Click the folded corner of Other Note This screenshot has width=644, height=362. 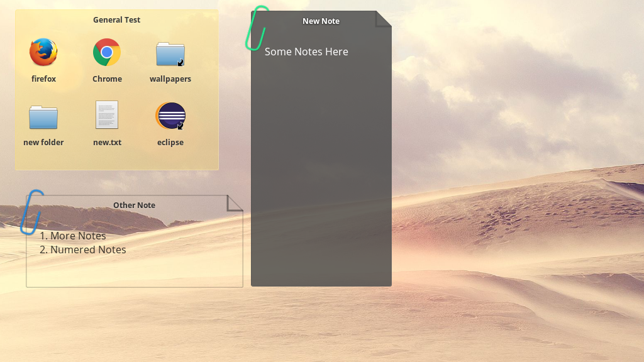[235, 202]
